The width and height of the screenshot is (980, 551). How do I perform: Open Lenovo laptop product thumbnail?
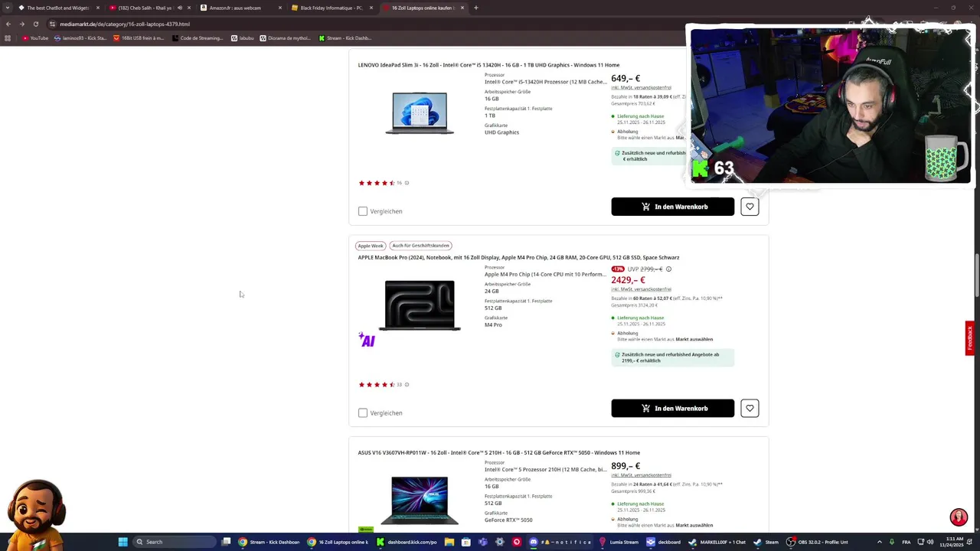click(x=420, y=112)
